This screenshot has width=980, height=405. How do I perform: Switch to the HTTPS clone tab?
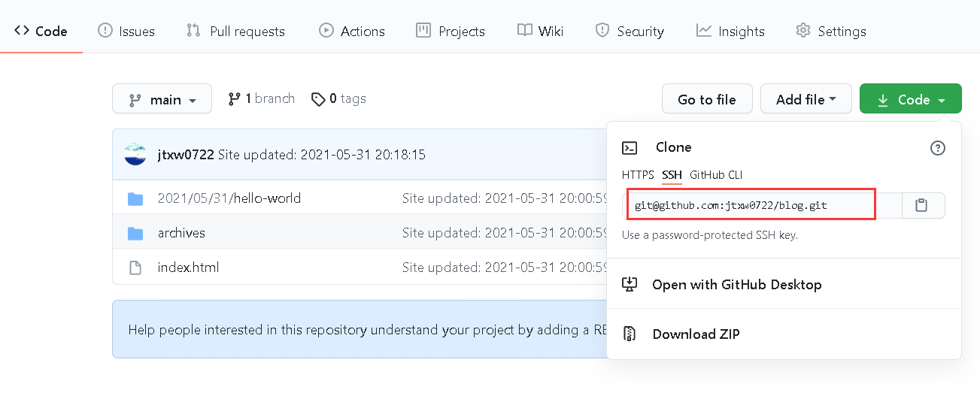pyautogui.click(x=638, y=175)
